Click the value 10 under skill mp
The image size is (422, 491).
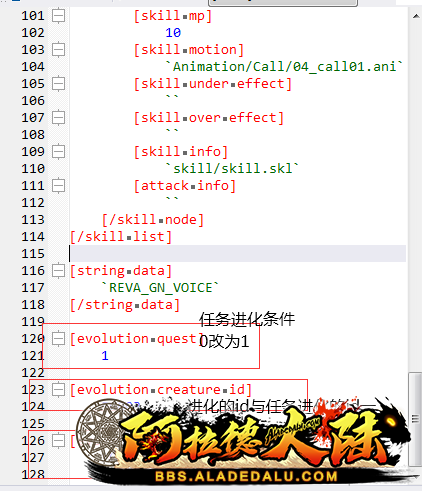pyautogui.click(x=173, y=33)
